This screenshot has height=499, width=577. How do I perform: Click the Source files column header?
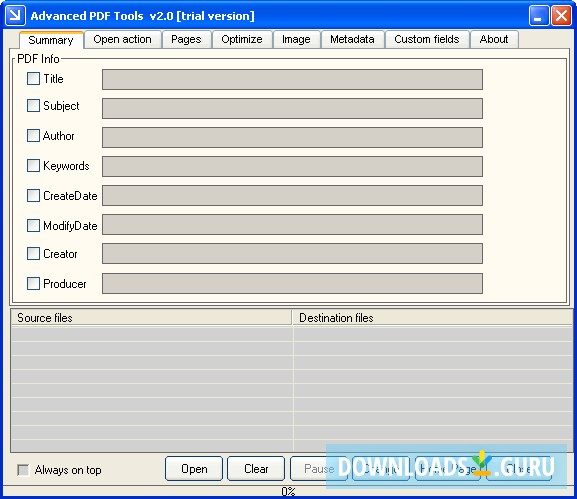[151, 318]
